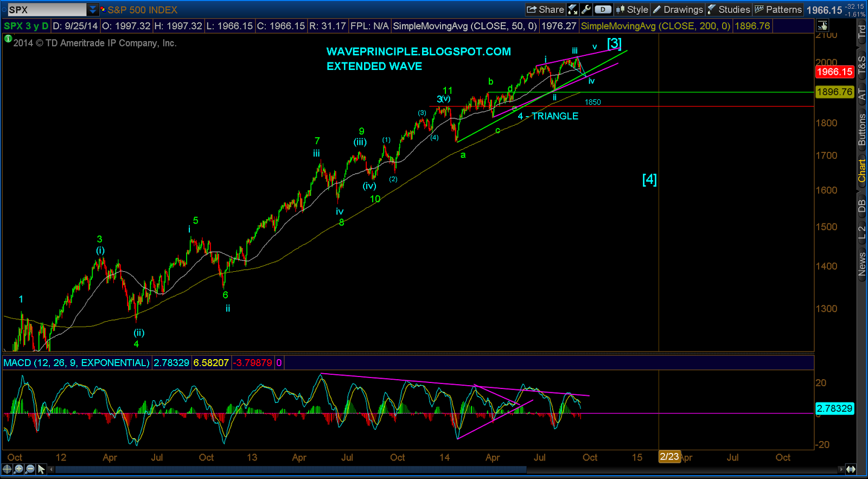Click the horizontal time scrollbar track

coord(446,469)
